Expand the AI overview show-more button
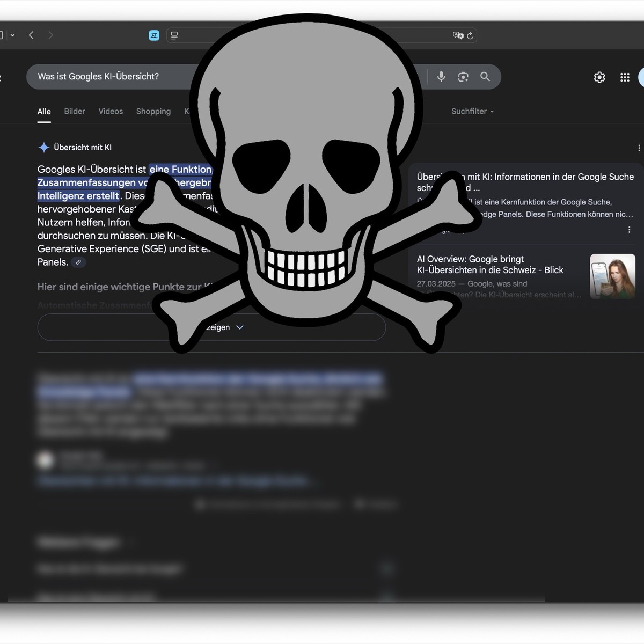The image size is (644, 644). point(211,327)
